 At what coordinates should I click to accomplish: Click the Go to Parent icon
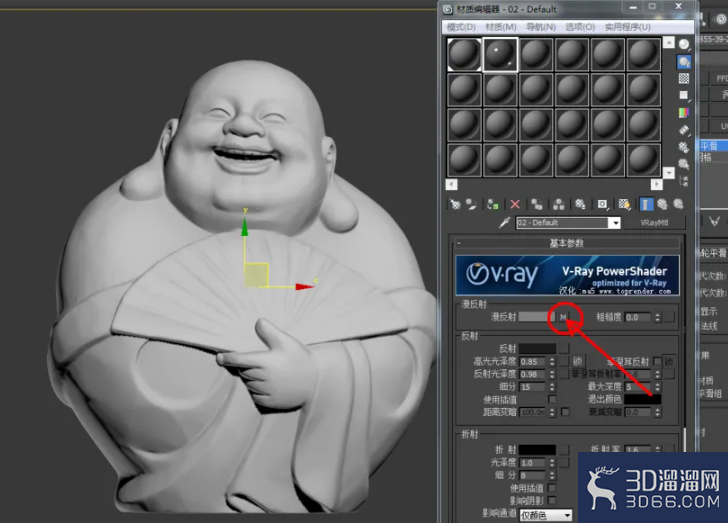coord(663,204)
